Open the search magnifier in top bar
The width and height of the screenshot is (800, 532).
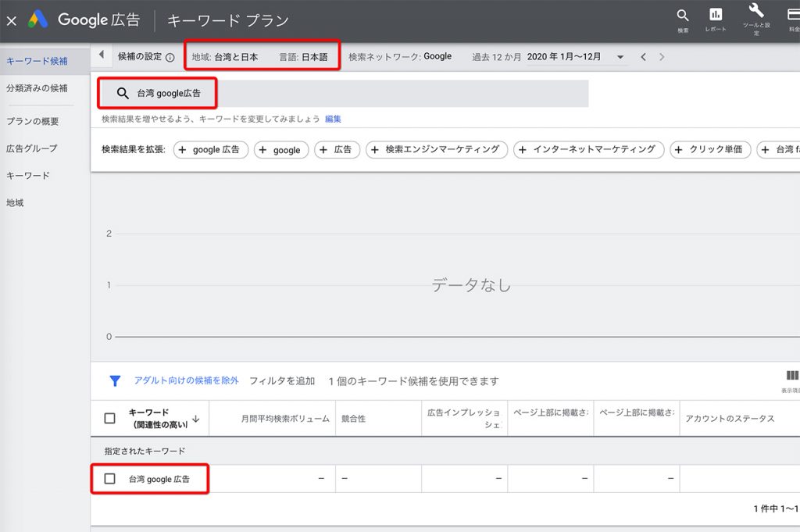coord(683,16)
